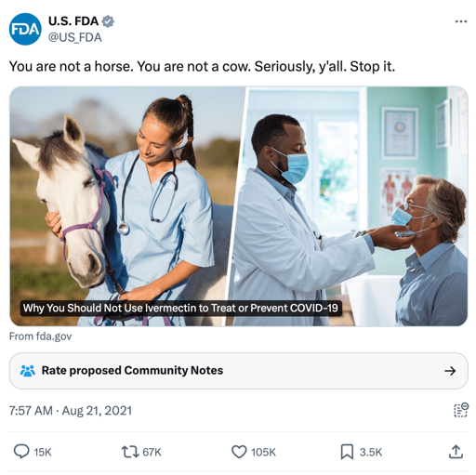The height and width of the screenshot is (475, 476).
Task: View the 105K likes count
Action: 263,452
